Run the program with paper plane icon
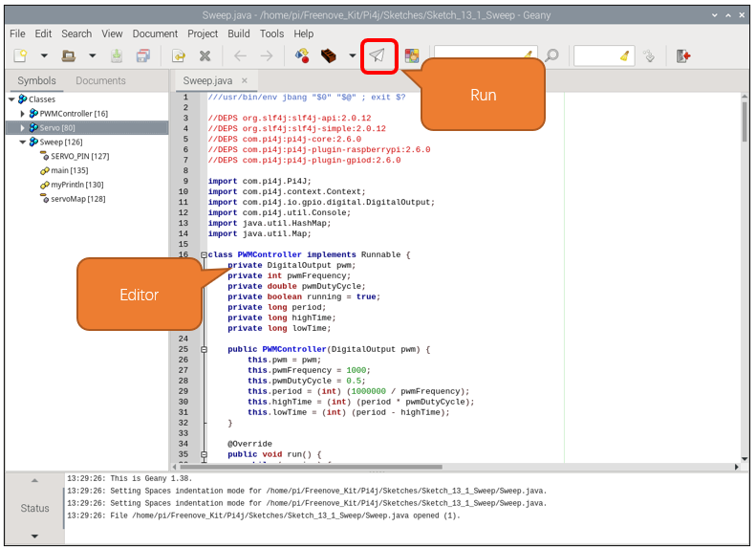 [378, 55]
